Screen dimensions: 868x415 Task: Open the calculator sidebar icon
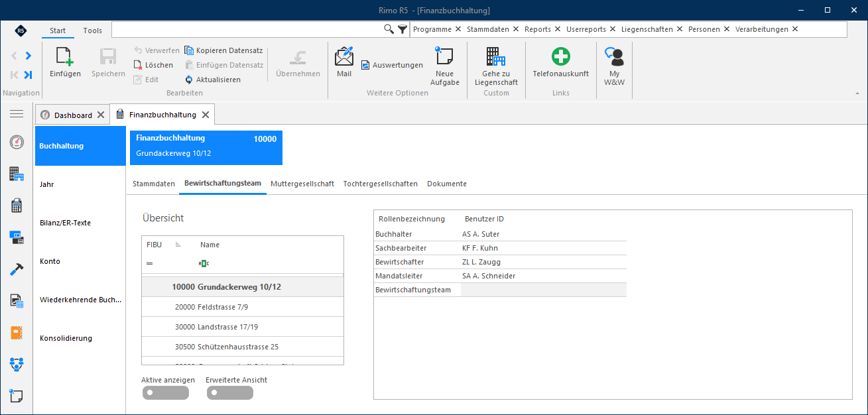click(17, 206)
